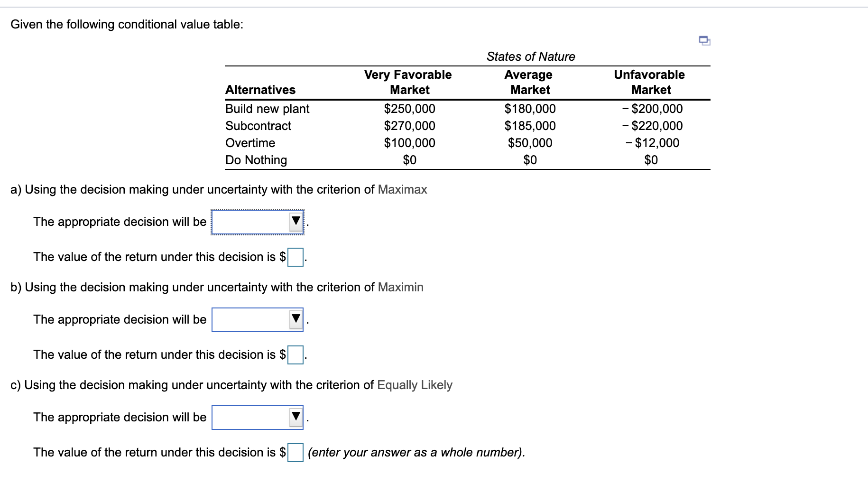
Task: Open the Maximin decision dropdown
Action: (x=256, y=319)
